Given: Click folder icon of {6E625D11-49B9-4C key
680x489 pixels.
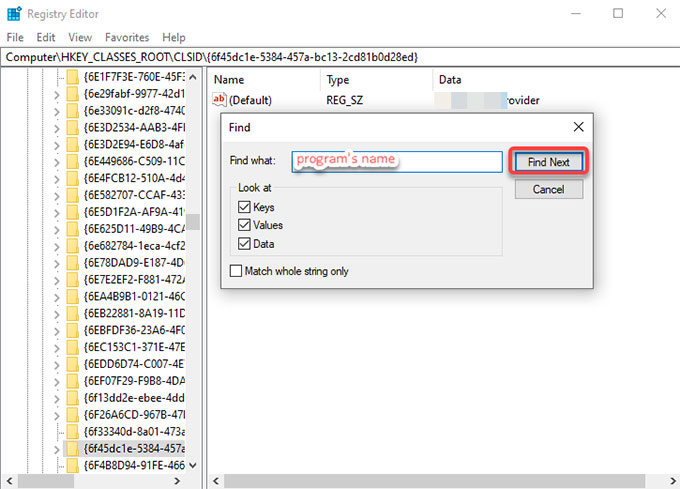Looking at the screenshot, I should click(x=72, y=229).
